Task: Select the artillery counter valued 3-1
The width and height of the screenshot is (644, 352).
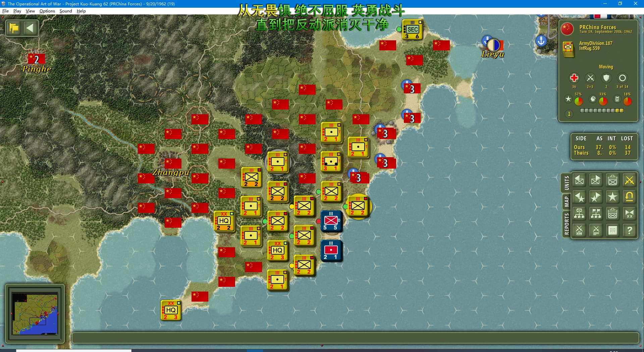Action: coord(331,162)
